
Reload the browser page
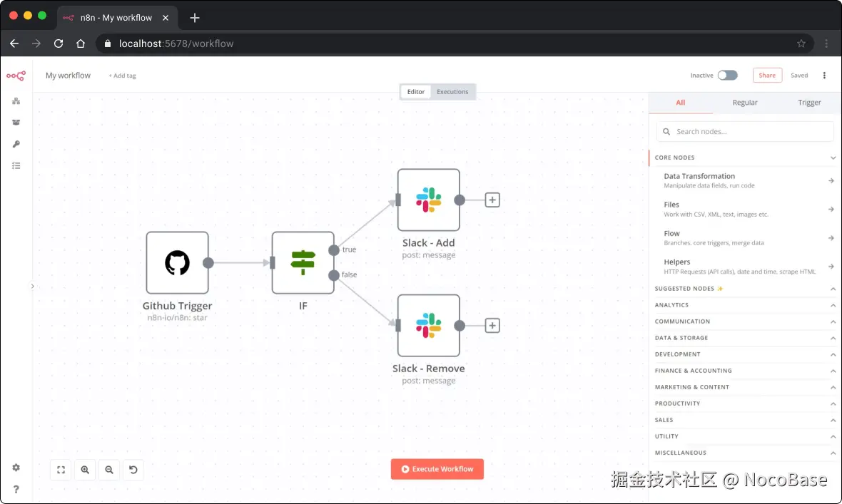coord(59,43)
